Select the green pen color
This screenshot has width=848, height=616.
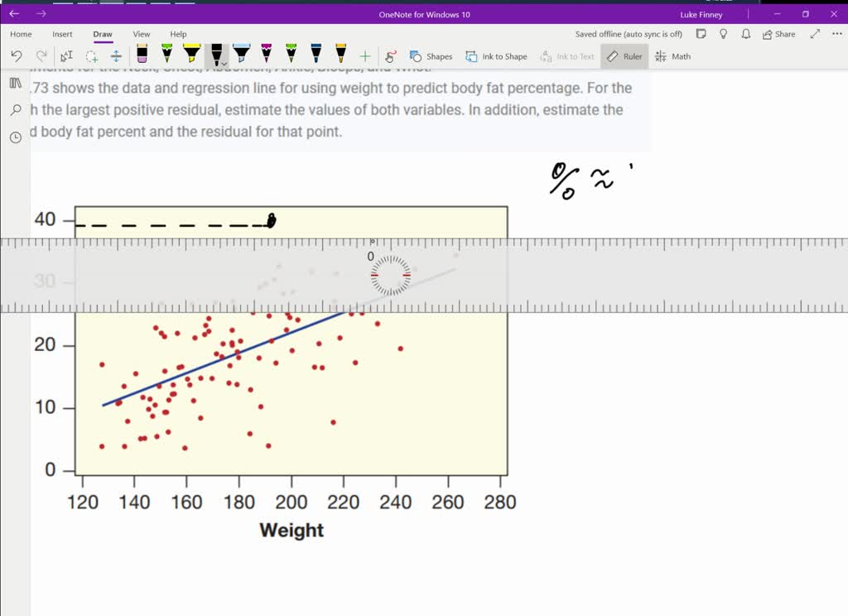[166, 55]
